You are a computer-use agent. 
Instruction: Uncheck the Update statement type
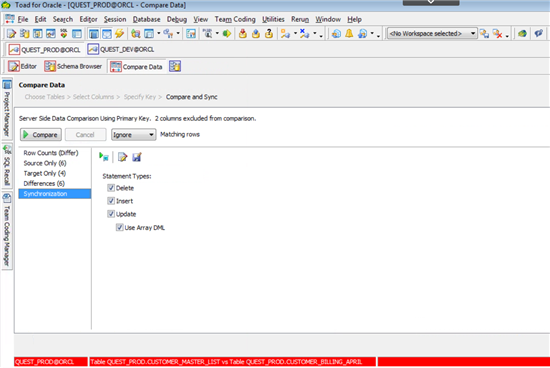(111, 214)
